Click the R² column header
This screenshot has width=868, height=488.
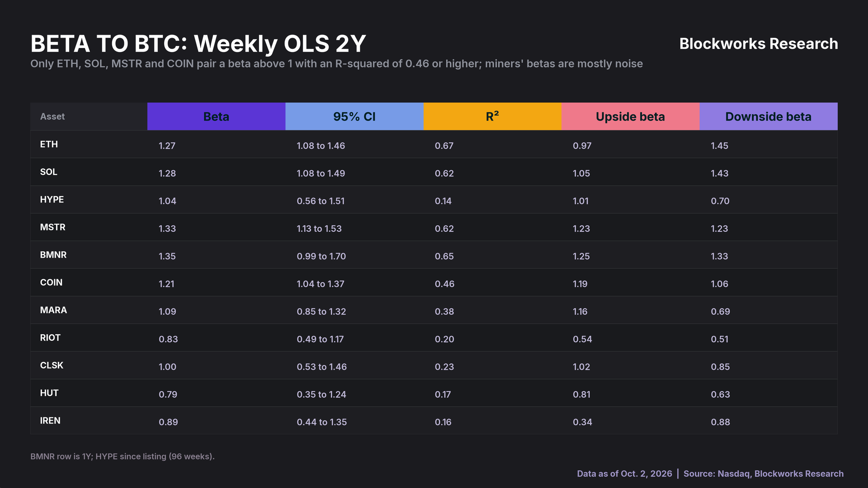click(x=492, y=117)
